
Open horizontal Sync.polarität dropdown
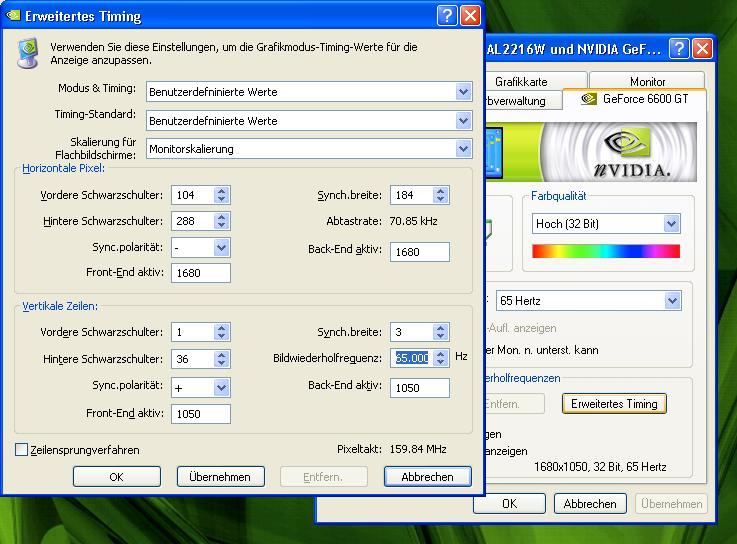coord(221,247)
